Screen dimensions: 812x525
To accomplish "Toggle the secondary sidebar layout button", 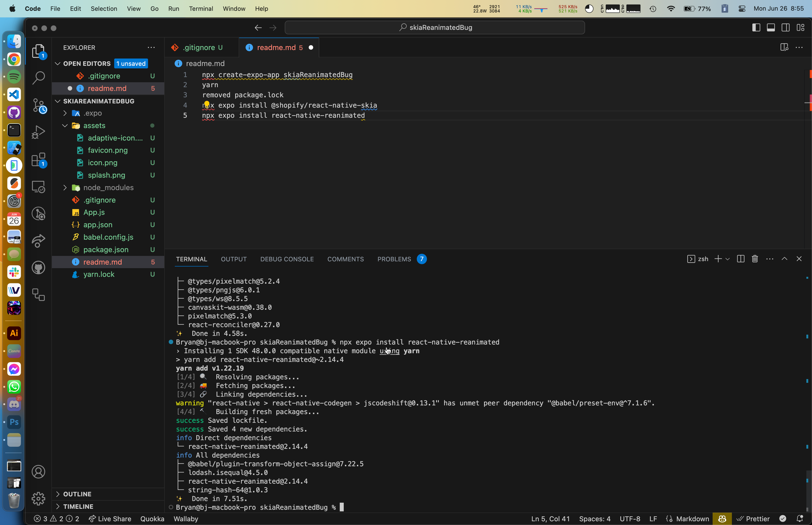I will click(785, 28).
